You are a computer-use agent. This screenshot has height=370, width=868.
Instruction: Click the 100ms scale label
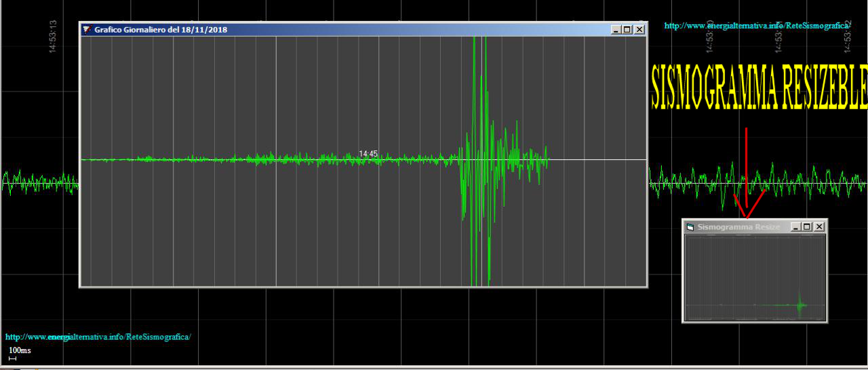coord(20,350)
